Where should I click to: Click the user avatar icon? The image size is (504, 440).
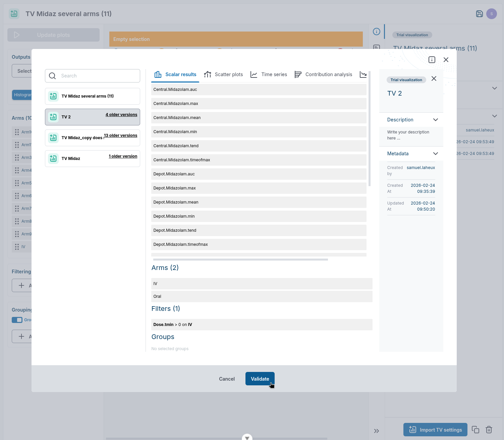492,14
